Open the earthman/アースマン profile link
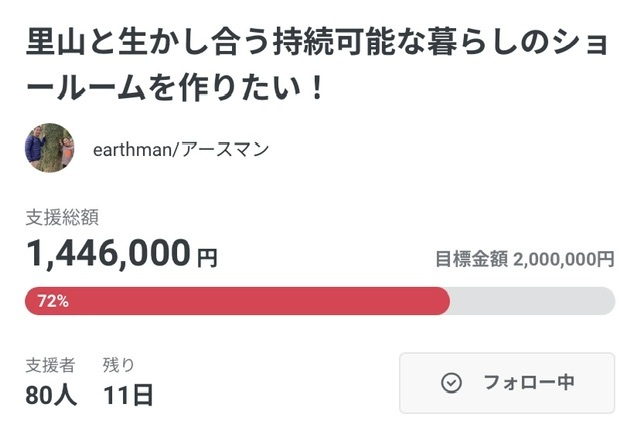 pyautogui.click(x=179, y=149)
